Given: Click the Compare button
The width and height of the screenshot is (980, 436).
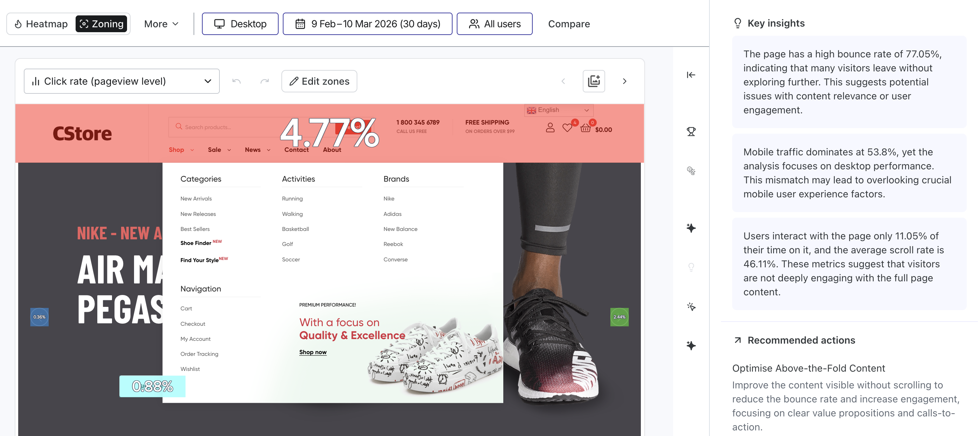Looking at the screenshot, I should (x=569, y=24).
